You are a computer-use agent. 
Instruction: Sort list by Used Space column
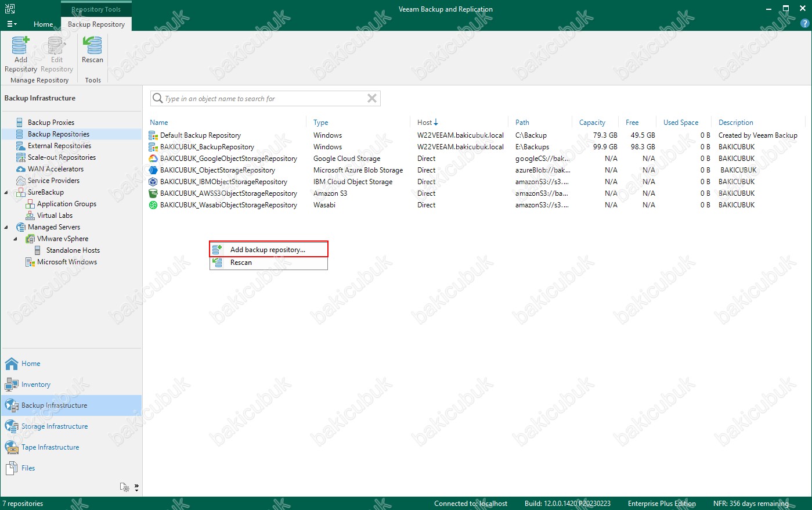[681, 123]
